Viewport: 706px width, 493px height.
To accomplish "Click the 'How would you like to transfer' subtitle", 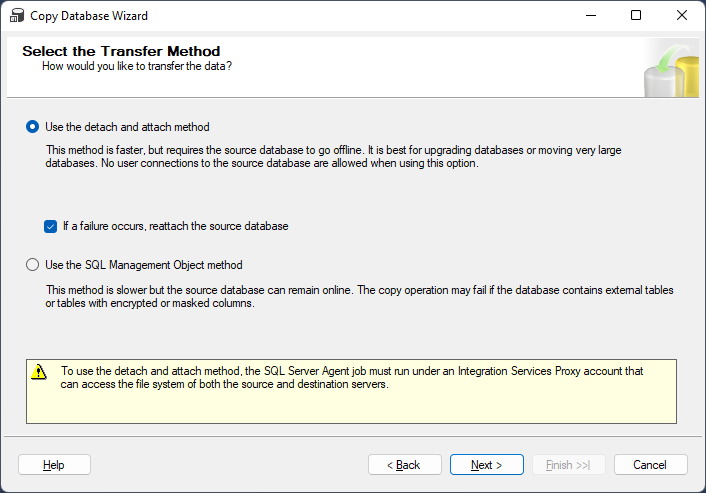I will [137, 66].
